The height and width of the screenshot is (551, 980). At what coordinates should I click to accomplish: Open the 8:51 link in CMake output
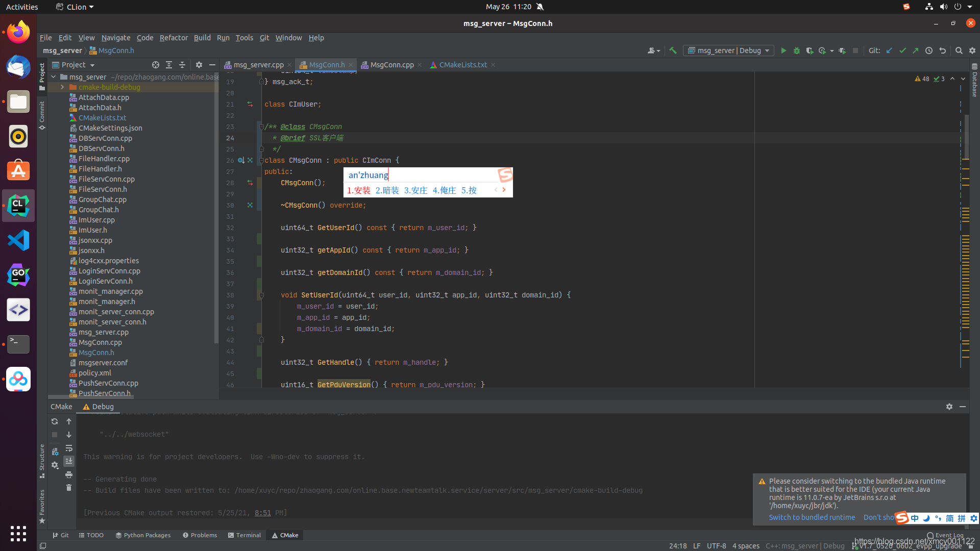click(263, 513)
